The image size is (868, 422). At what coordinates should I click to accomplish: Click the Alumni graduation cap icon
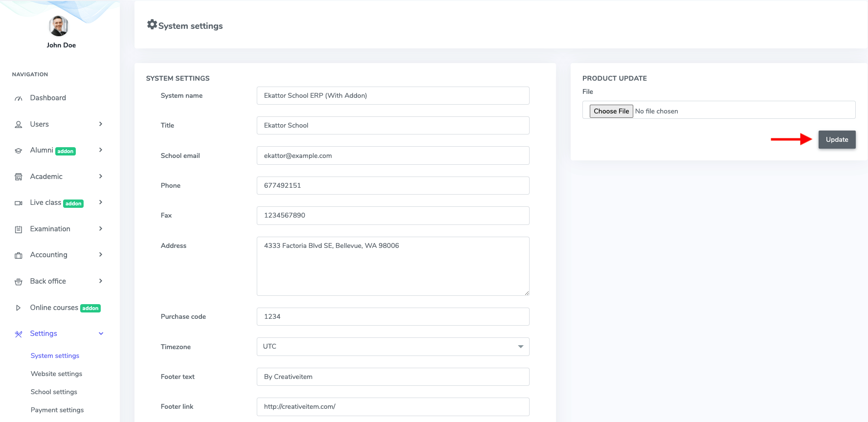point(19,151)
